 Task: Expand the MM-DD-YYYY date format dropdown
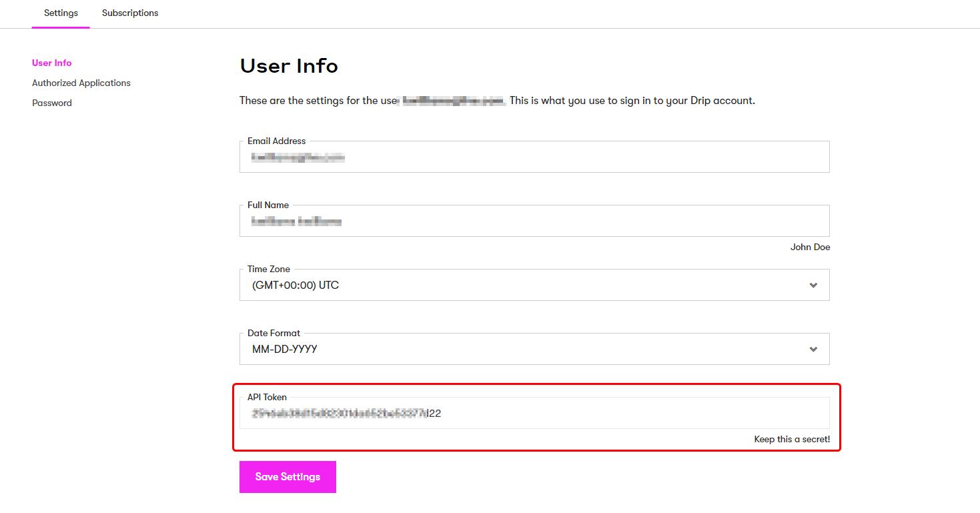[534, 350]
